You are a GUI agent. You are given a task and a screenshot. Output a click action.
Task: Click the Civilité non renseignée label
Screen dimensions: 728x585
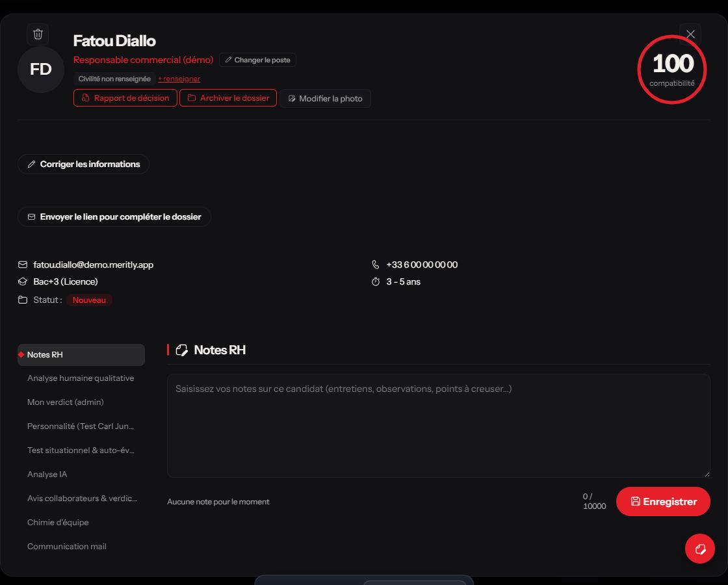[114, 79]
